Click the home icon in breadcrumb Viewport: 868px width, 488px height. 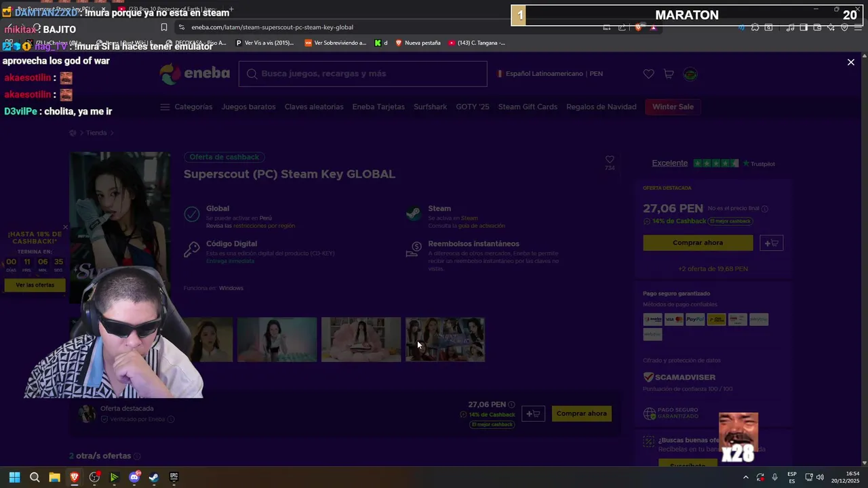(x=73, y=133)
